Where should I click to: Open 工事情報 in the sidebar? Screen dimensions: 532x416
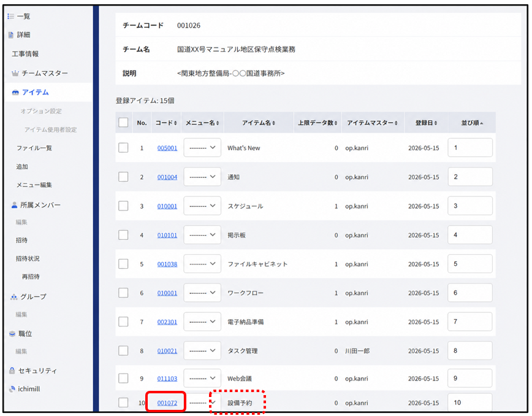[x=25, y=54]
